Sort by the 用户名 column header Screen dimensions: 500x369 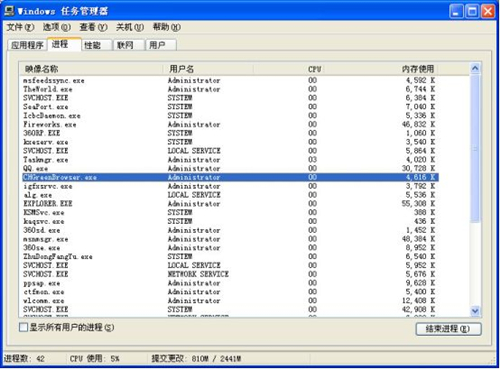208,69
